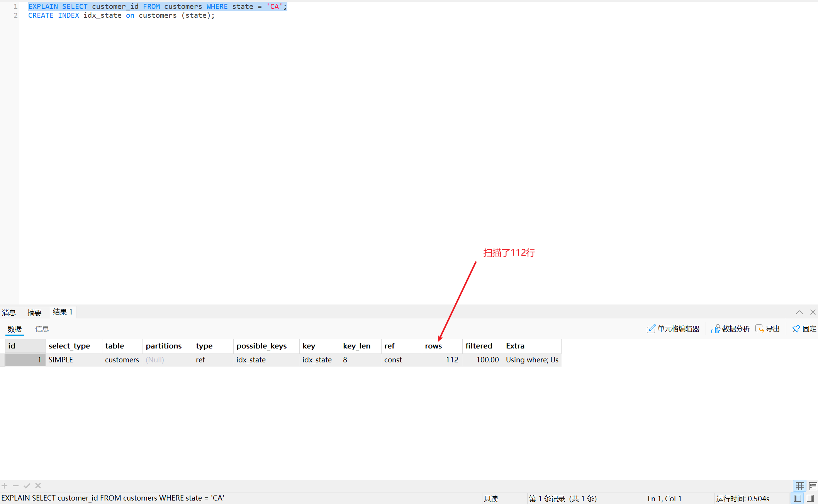
Task: Click the filtered column header
Action: click(x=483, y=346)
